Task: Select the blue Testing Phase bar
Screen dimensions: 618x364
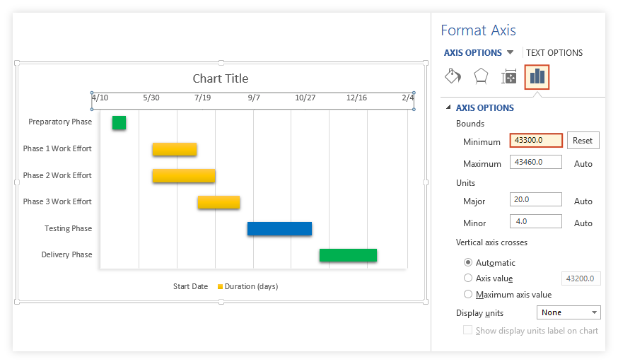Action: (x=279, y=228)
